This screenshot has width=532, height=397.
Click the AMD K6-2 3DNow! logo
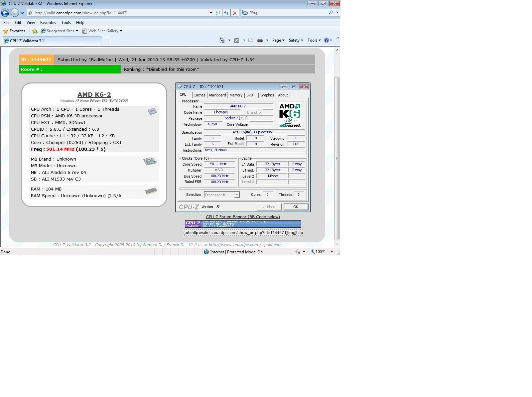(x=290, y=115)
